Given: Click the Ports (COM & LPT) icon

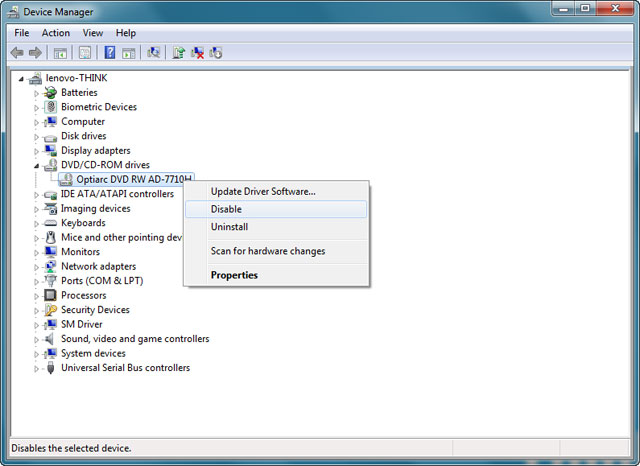Looking at the screenshot, I should click(x=51, y=281).
